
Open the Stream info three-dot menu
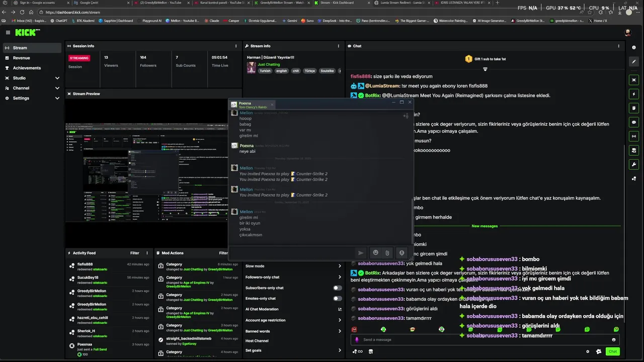coord(339,46)
